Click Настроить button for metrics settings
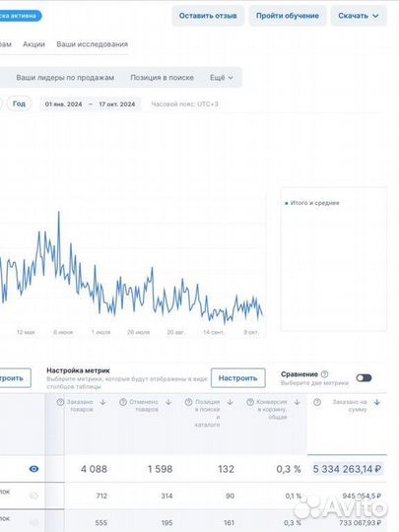This screenshot has width=399, height=532. (x=237, y=378)
